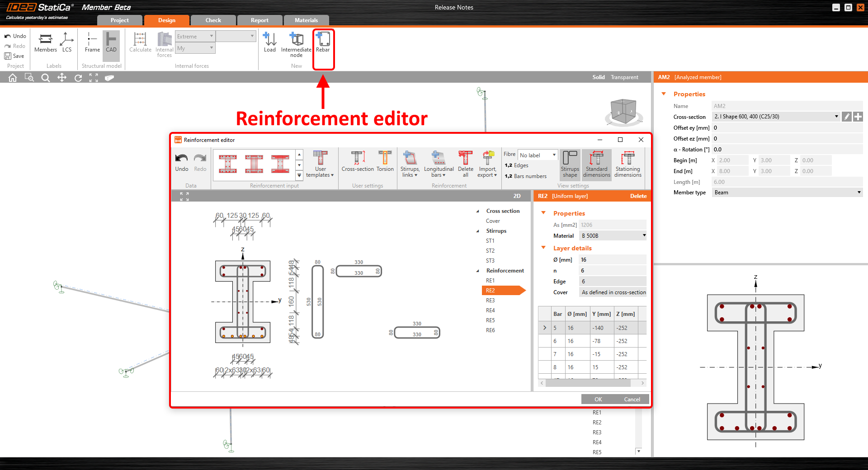Click the Delete all reinforcement icon
The image size is (868, 470).
(x=465, y=164)
